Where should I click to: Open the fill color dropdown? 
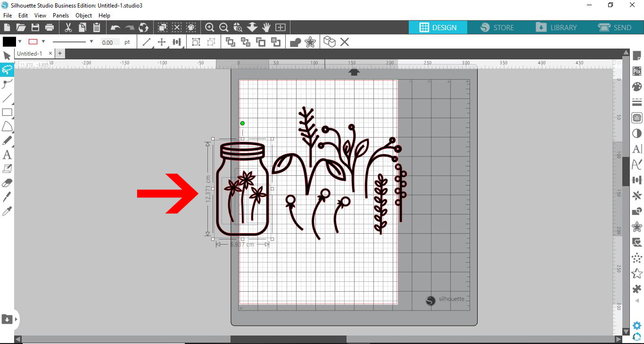pos(20,42)
